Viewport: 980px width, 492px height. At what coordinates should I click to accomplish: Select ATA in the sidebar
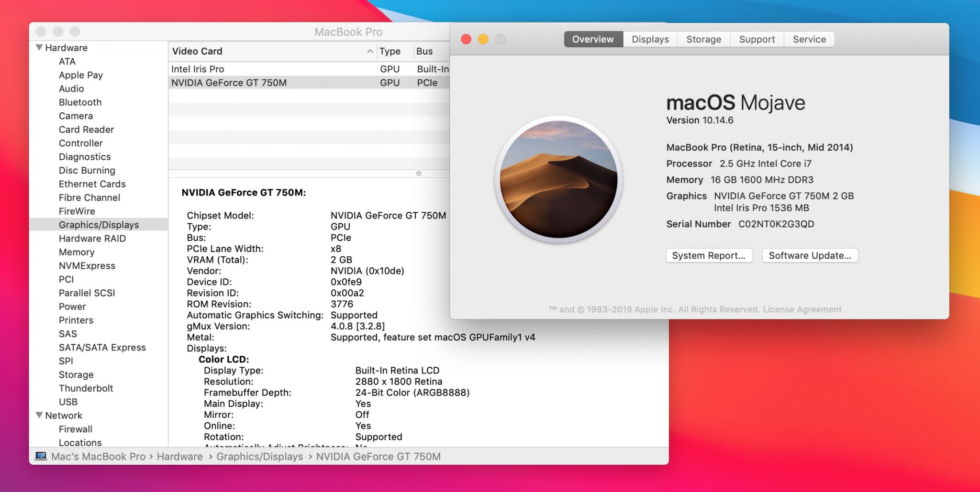(x=67, y=61)
